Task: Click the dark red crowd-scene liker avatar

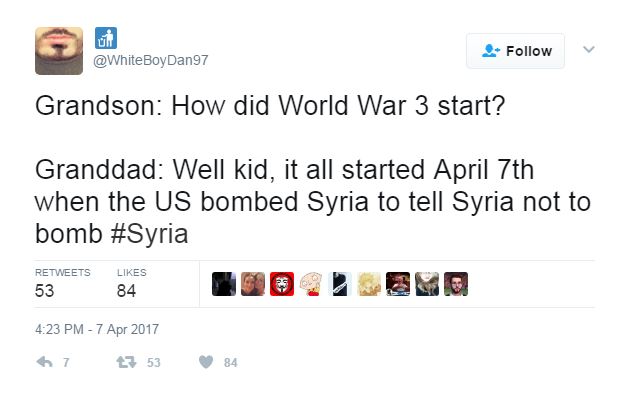Action: [398, 284]
